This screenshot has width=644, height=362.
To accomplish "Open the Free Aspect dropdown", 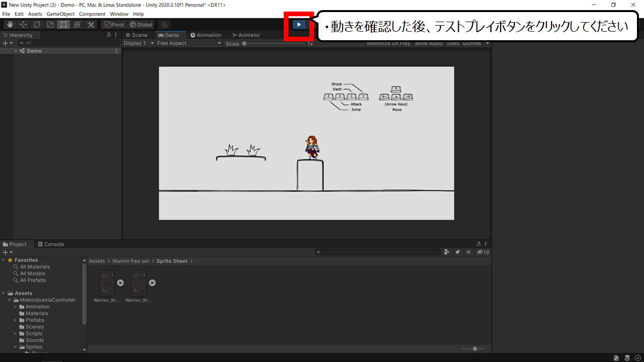I will point(189,43).
